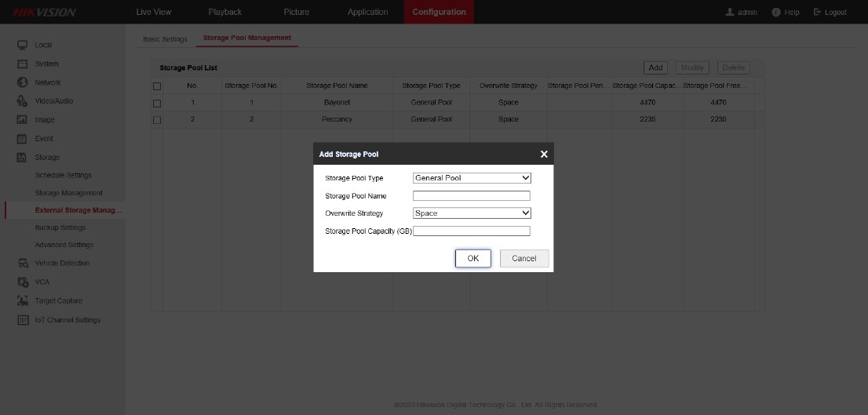
Task: Open the Storage Pool Type dropdown
Action: tap(472, 178)
